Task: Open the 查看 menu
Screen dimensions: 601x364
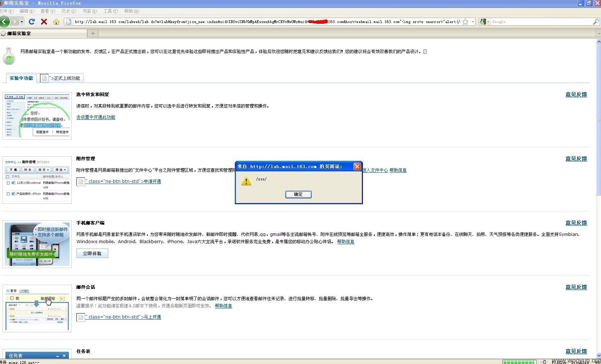Action: pyautogui.click(x=48, y=11)
